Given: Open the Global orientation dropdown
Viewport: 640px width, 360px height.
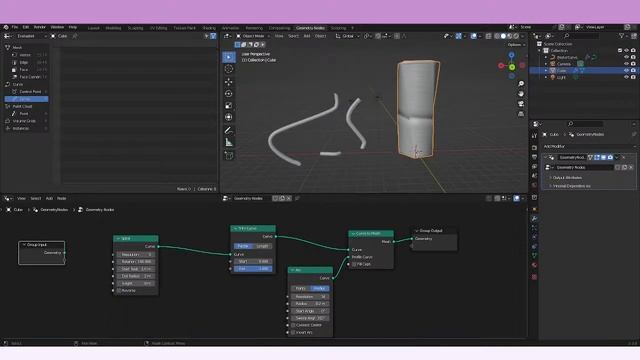Looking at the screenshot, I should (x=348, y=36).
